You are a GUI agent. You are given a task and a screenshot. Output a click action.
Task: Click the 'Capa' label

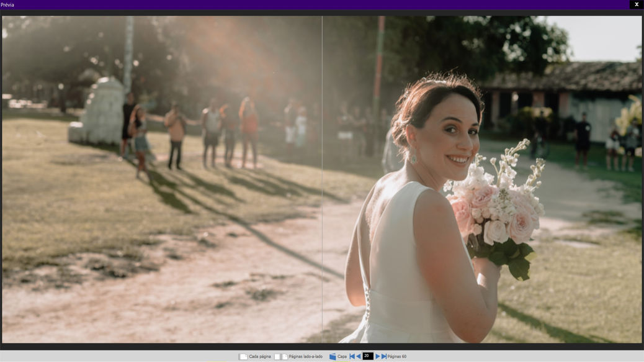pyautogui.click(x=342, y=356)
